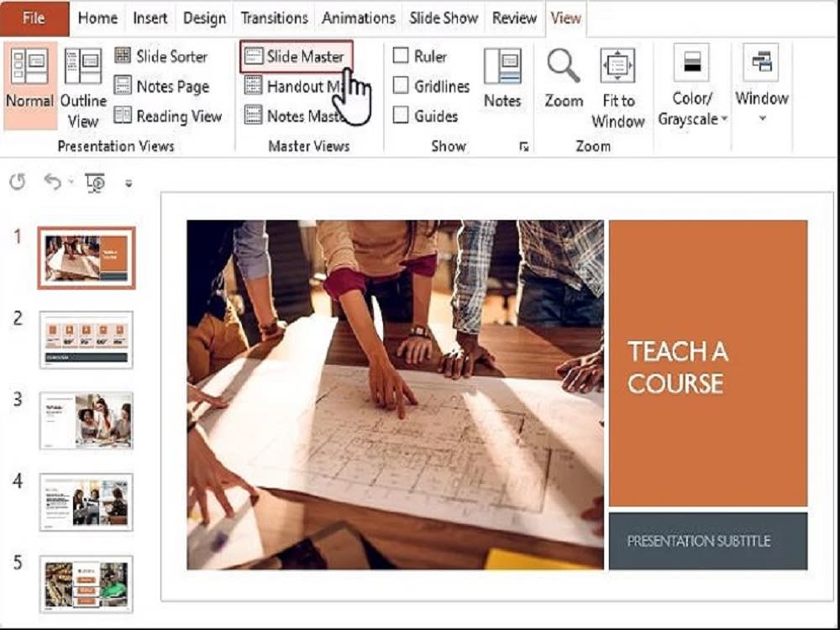Open Slide Sorter view
Viewport: 840px width, 630px height.
[161, 56]
